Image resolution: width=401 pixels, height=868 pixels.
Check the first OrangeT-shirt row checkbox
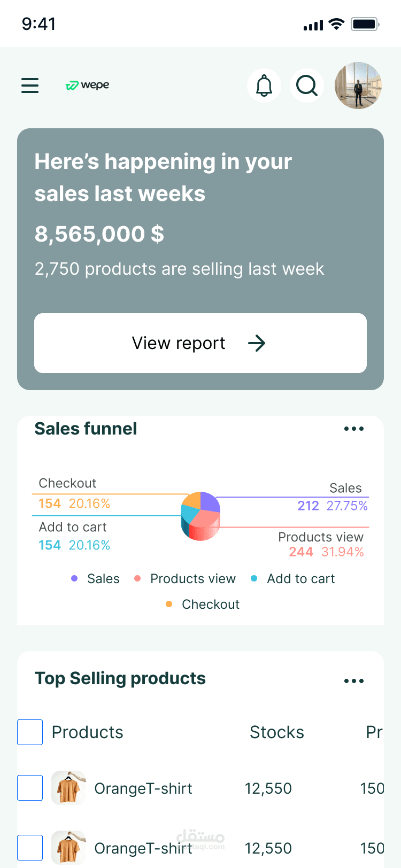(x=30, y=788)
